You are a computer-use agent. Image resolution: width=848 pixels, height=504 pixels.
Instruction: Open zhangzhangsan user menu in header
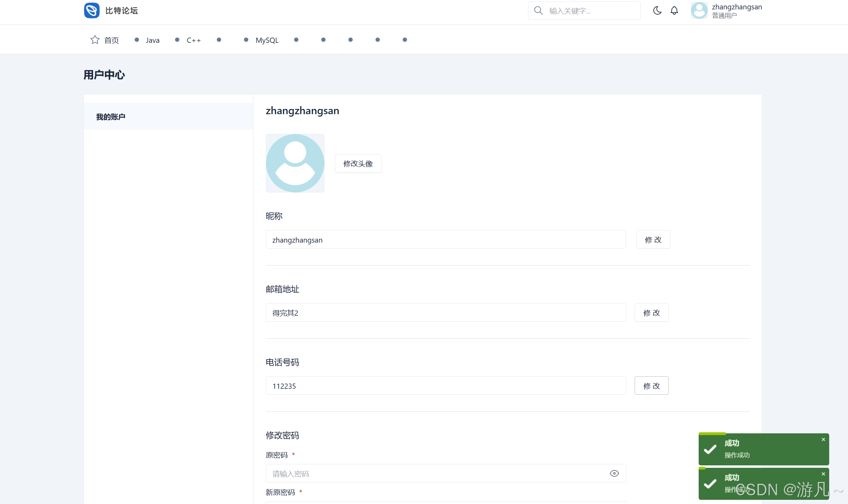point(737,11)
